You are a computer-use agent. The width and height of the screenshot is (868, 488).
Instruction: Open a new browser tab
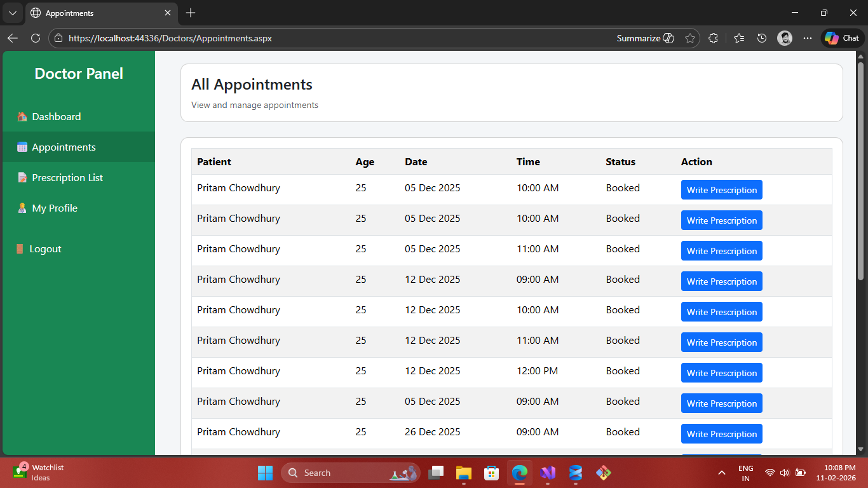(191, 13)
